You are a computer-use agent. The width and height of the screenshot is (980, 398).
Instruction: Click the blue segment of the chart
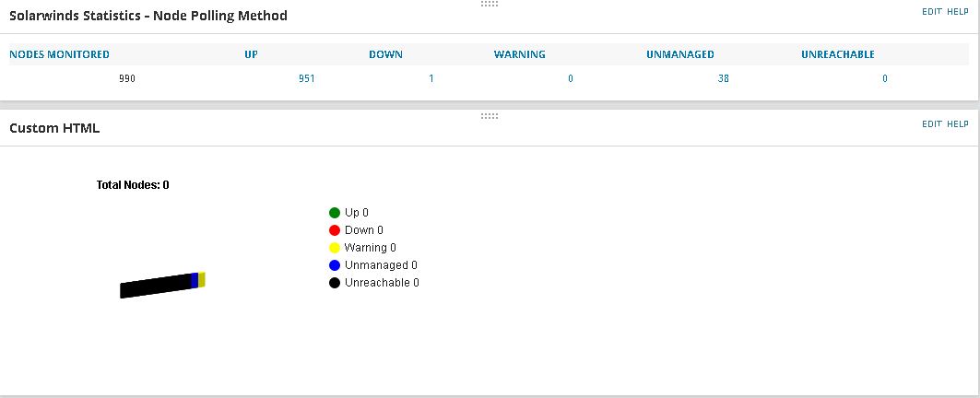click(x=195, y=281)
